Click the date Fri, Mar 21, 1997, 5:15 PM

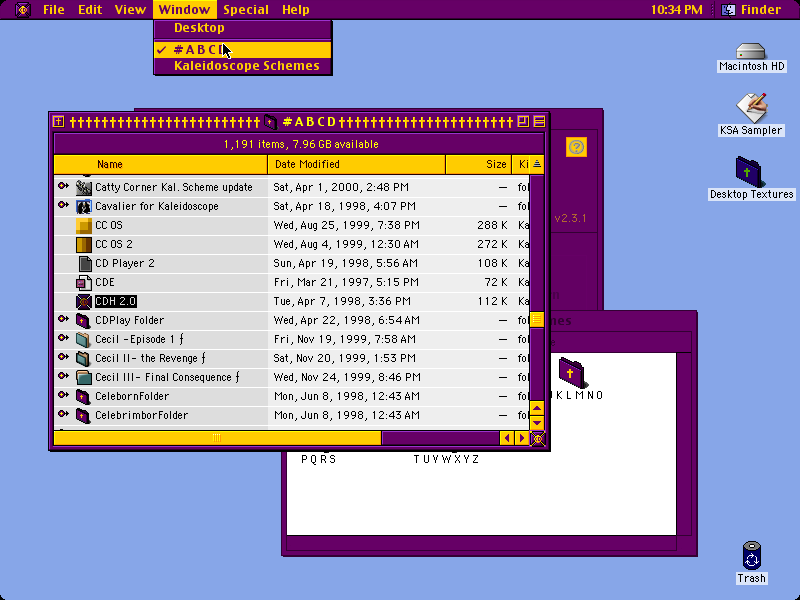(x=346, y=283)
